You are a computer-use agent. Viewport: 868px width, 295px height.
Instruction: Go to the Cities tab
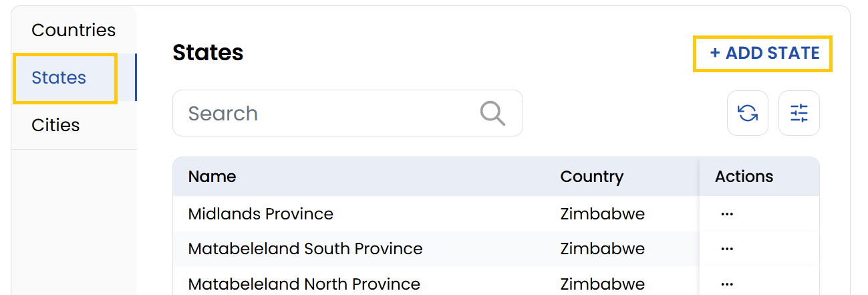point(55,125)
